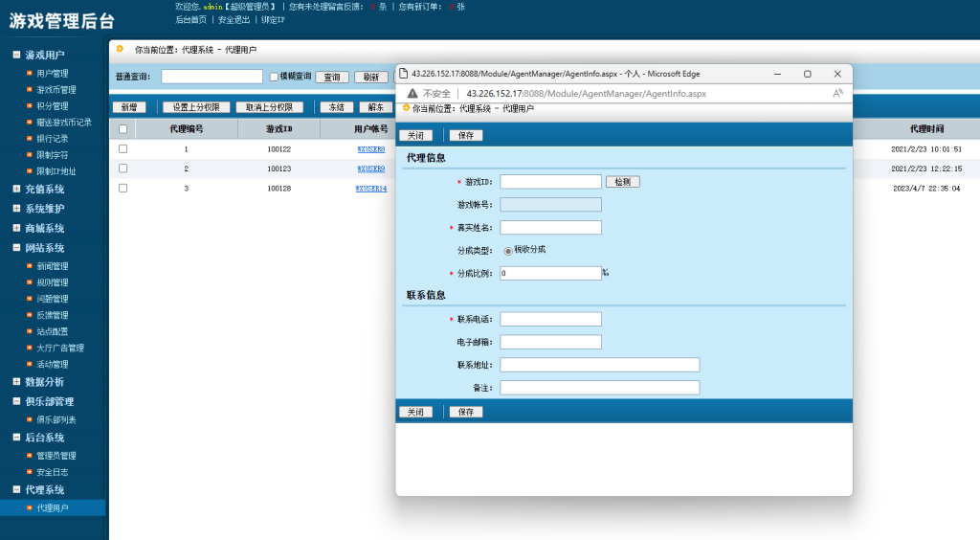The height and width of the screenshot is (540, 980).
Task: Open 站点配置 in sidebar
Action: pyautogui.click(x=53, y=331)
